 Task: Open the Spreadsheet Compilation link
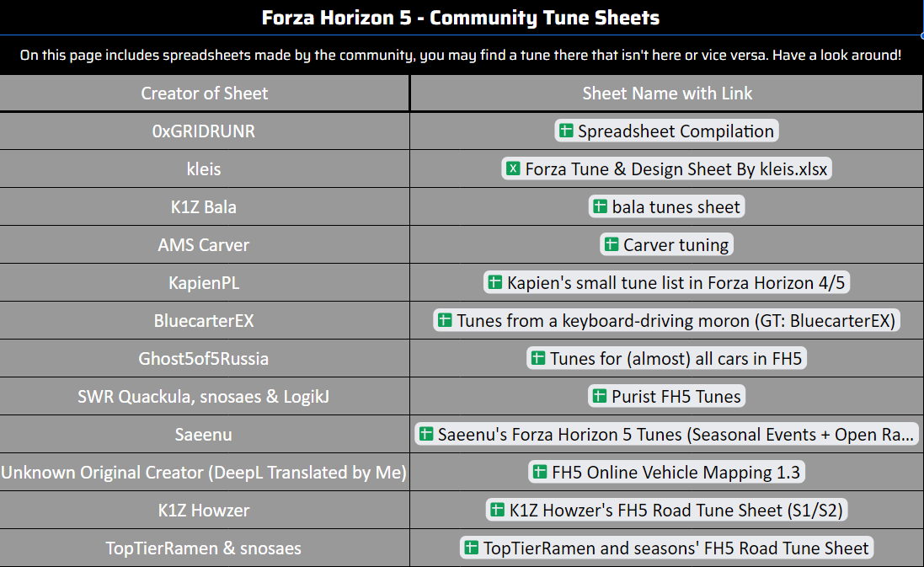pos(666,131)
